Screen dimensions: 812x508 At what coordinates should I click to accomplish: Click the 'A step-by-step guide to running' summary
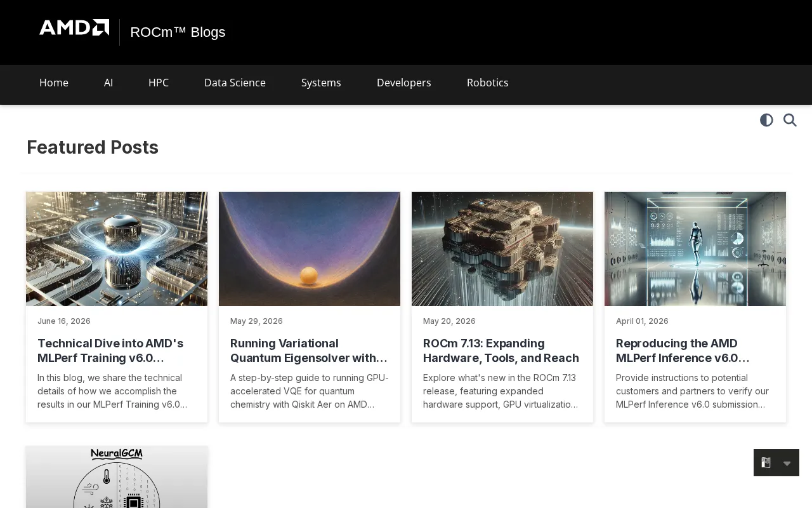pos(310,391)
